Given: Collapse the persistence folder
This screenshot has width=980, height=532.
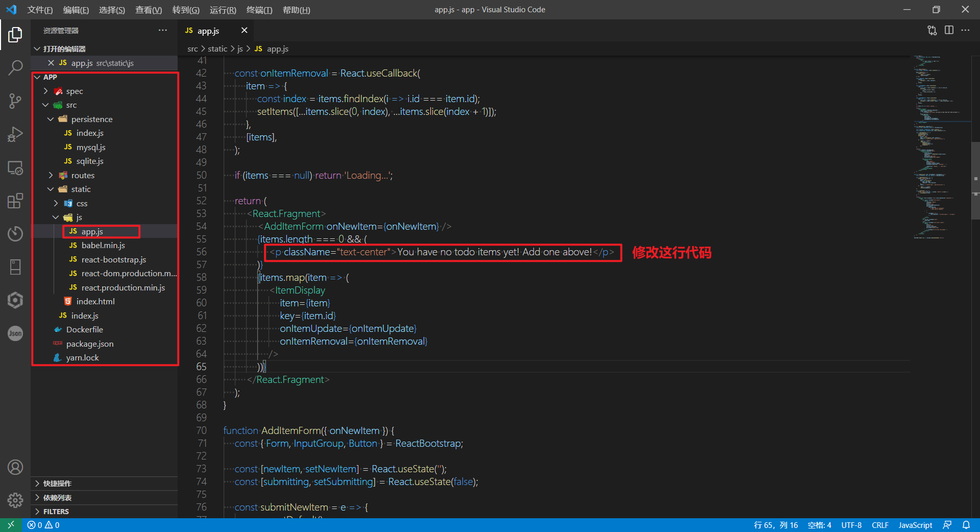Looking at the screenshot, I should click(91, 119).
